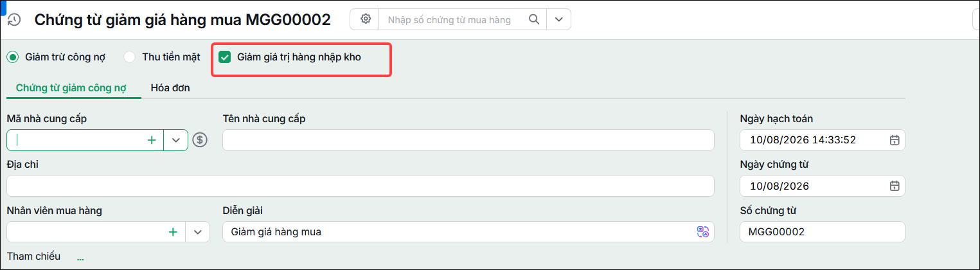Image resolution: width=980 pixels, height=270 pixels.
Task: Click the Số chứng từ field MGG00002
Action: pos(823,232)
